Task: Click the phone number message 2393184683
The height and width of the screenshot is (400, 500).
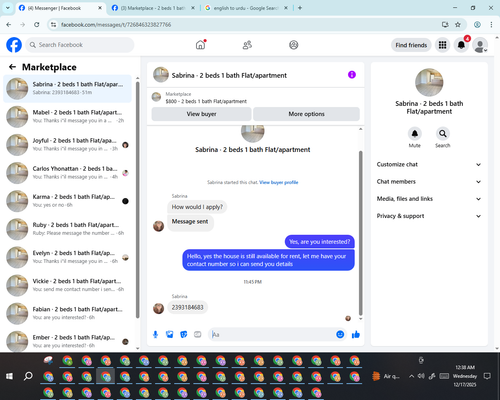Action: click(187, 307)
